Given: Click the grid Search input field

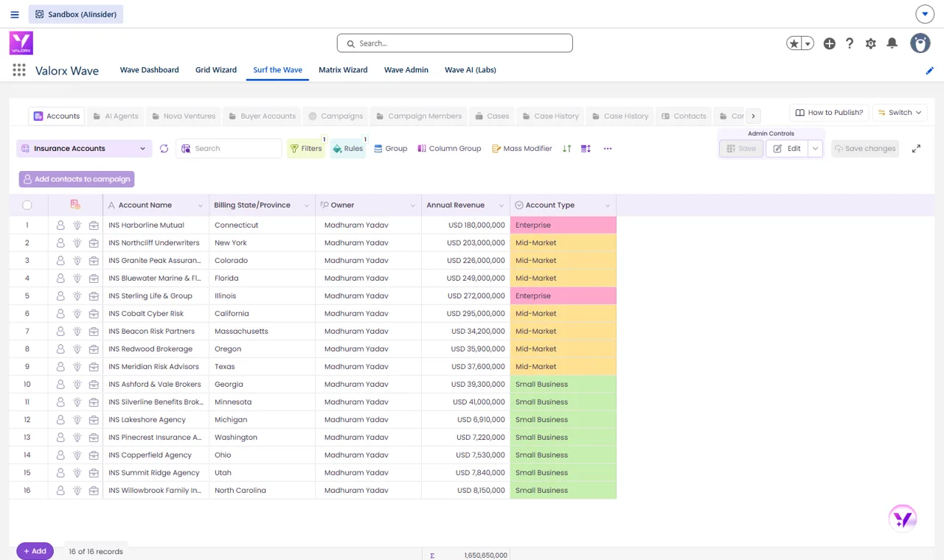Looking at the screenshot, I should 229,149.
